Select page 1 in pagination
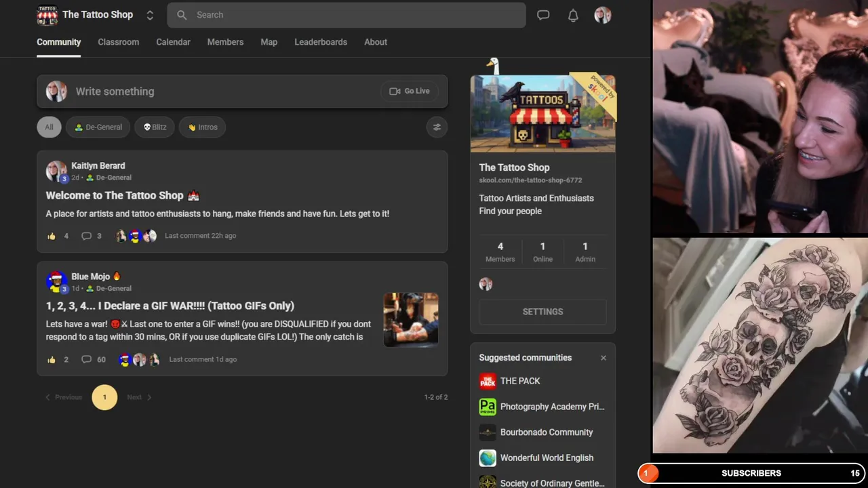Screen dimensions: 868x488 point(104,397)
